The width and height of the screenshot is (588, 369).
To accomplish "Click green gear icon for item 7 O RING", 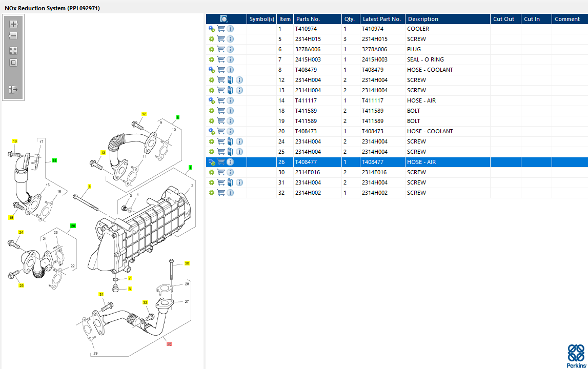I will tap(212, 59).
